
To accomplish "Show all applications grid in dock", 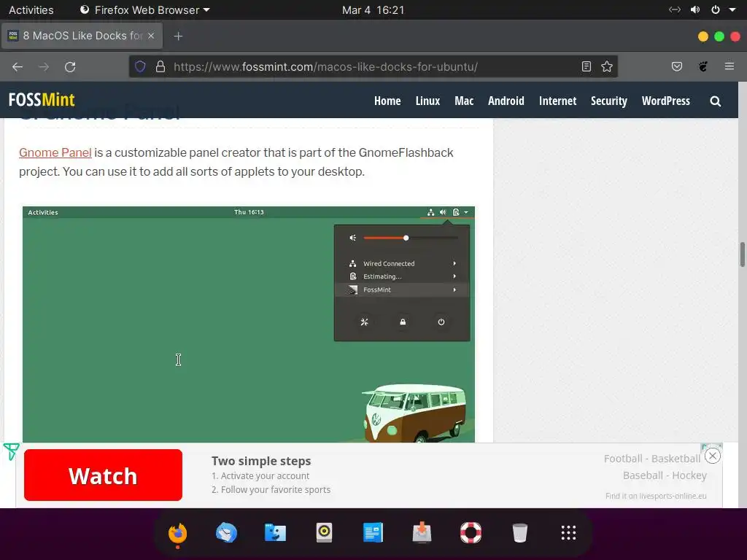I will point(568,533).
